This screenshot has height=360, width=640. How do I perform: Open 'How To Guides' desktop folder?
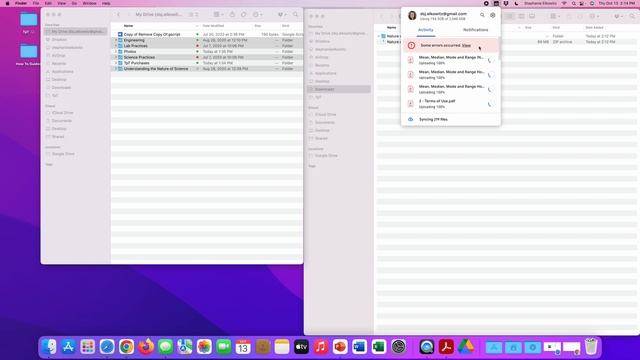tap(29, 55)
